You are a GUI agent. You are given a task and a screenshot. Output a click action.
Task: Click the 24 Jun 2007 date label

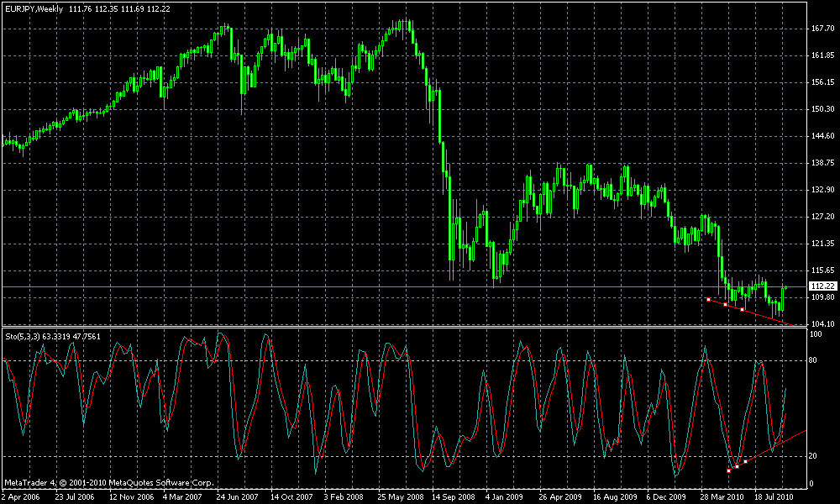coord(238,496)
